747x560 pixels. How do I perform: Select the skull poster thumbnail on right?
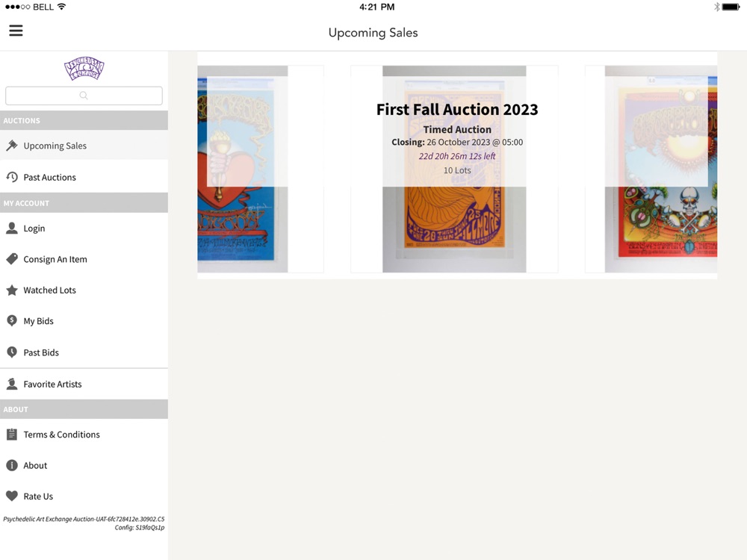(661, 169)
